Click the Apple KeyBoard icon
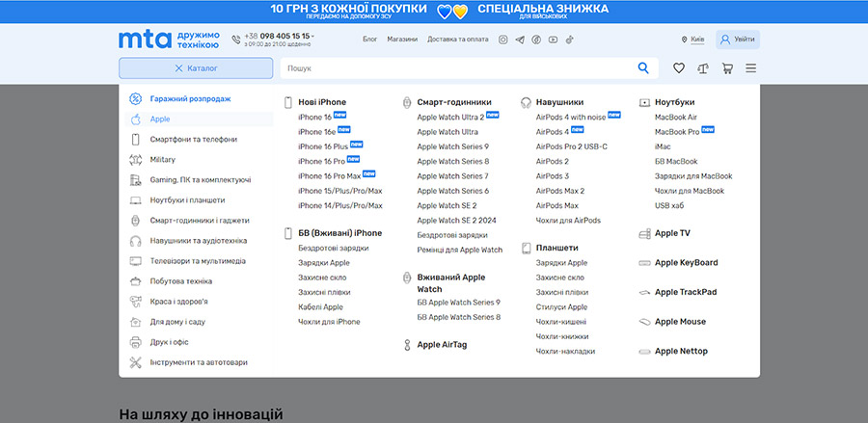This screenshot has height=423, width=868. click(x=644, y=263)
